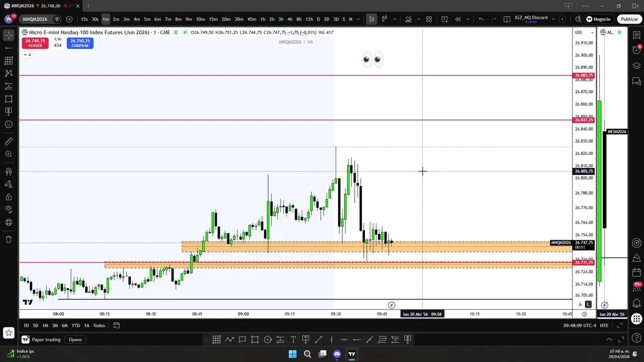This screenshot has width=644, height=362.
Task: Collapse the bottom trading panel chevron
Action: tap(609, 339)
